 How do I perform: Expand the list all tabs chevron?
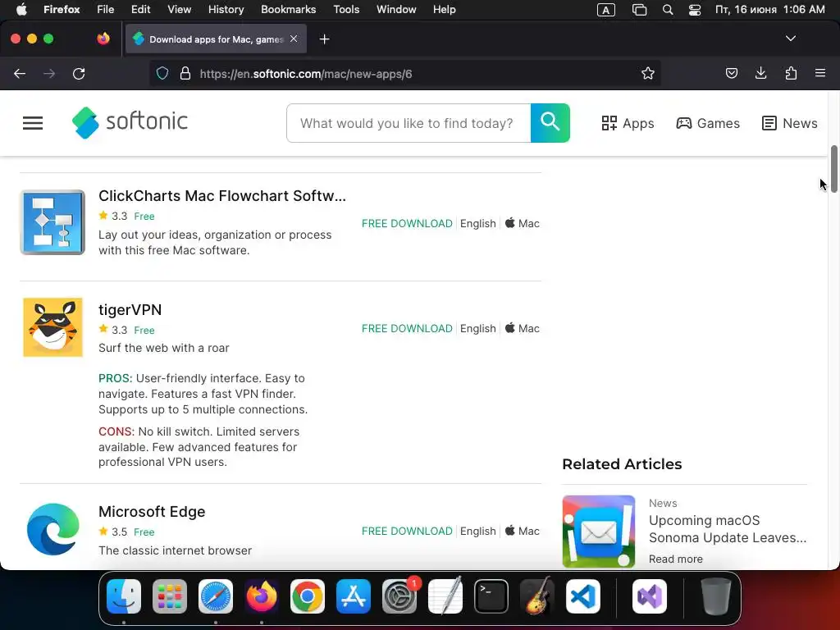[790, 39]
